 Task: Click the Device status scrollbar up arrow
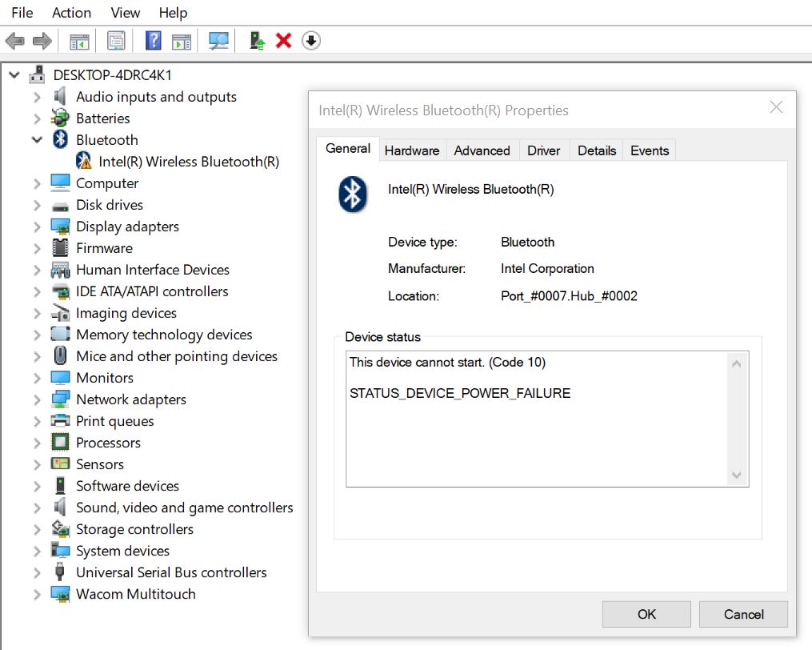coord(736,364)
